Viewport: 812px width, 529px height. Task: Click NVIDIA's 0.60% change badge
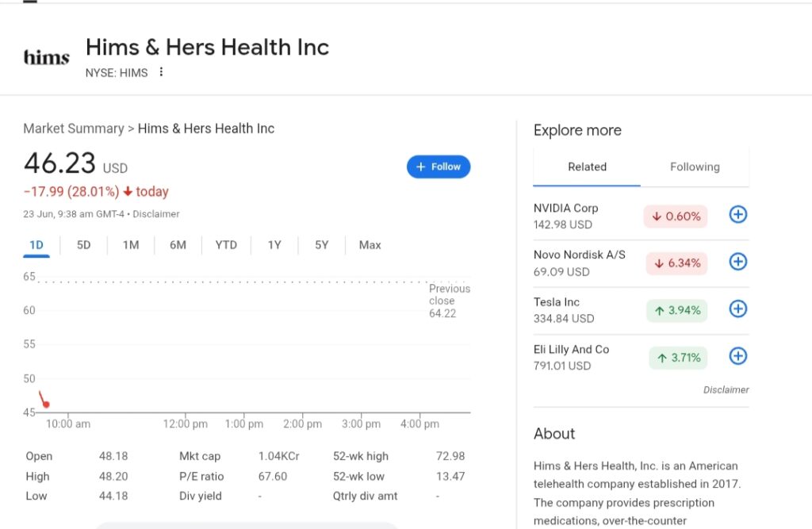(x=676, y=216)
